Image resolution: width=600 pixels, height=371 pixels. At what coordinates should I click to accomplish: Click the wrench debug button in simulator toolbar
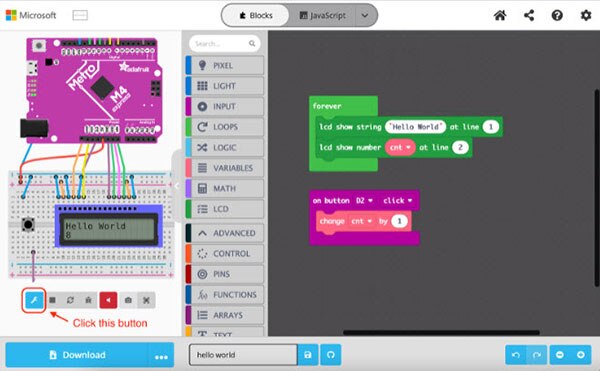[x=34, y=300]
